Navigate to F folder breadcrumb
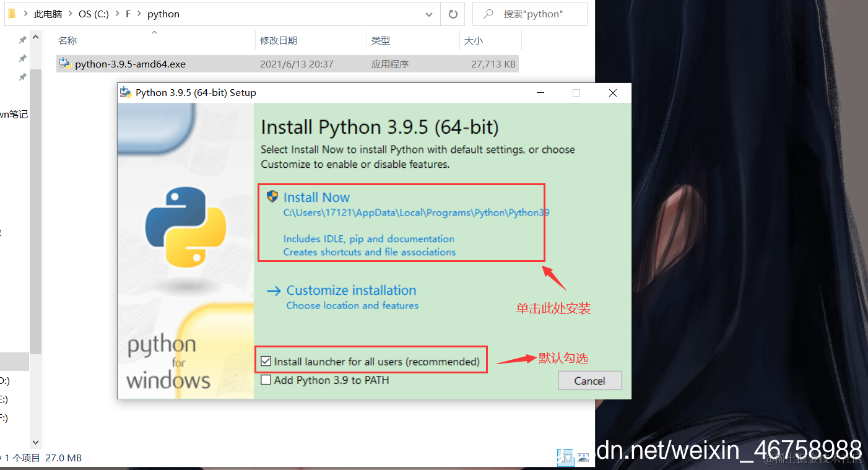Screen dimensions: 868x470 coord(128,14)
